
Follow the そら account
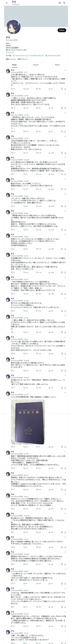click(x=62, y=30)
